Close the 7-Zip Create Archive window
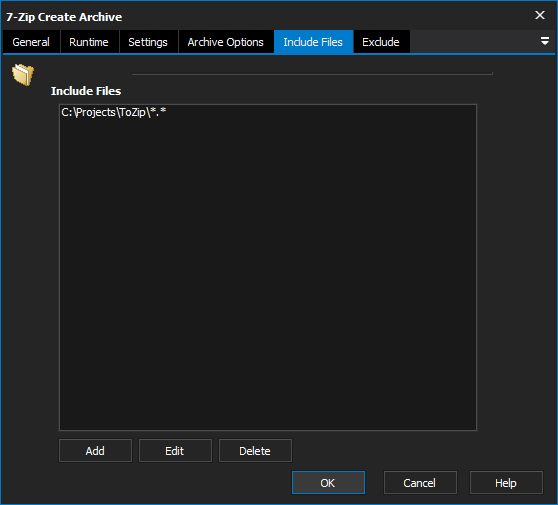558x505 pixels. 539,15
